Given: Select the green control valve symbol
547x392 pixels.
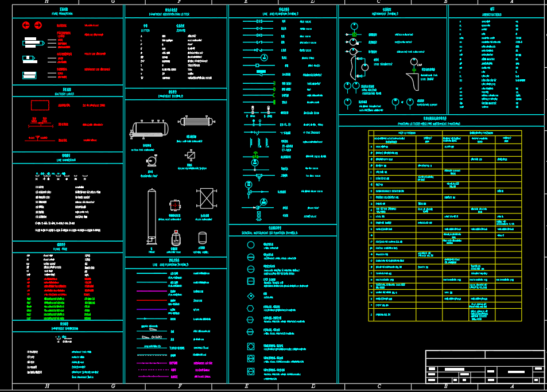Looking at the screenshot, I should click(x=255, y=155).
